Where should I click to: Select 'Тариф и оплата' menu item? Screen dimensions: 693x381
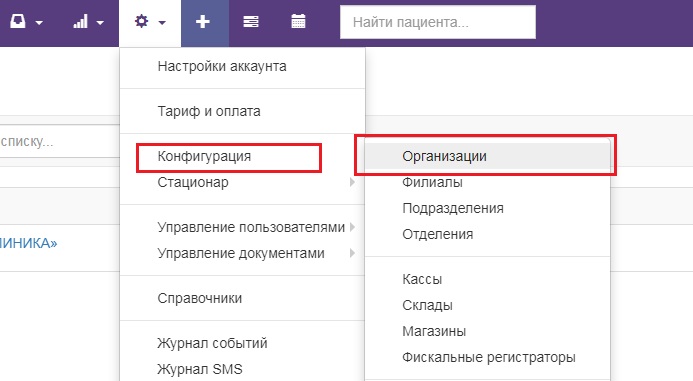(209, 111)
